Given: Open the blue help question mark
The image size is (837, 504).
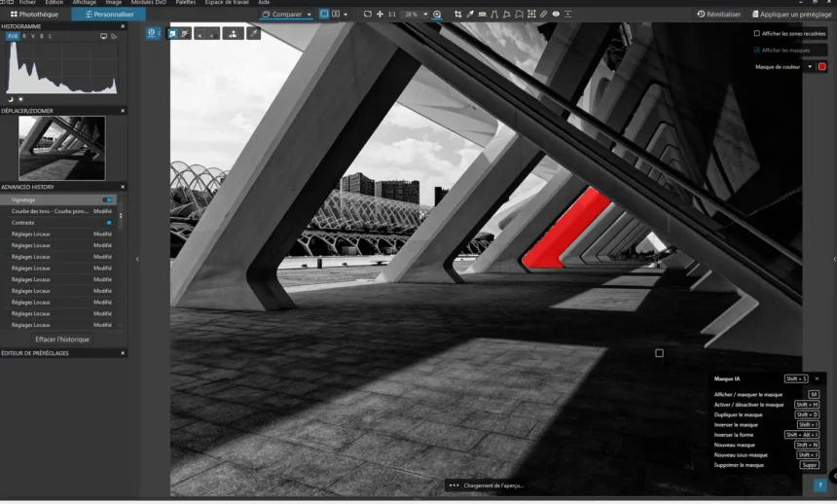Looking at the screenshot, I should click(x=819, y=485).
